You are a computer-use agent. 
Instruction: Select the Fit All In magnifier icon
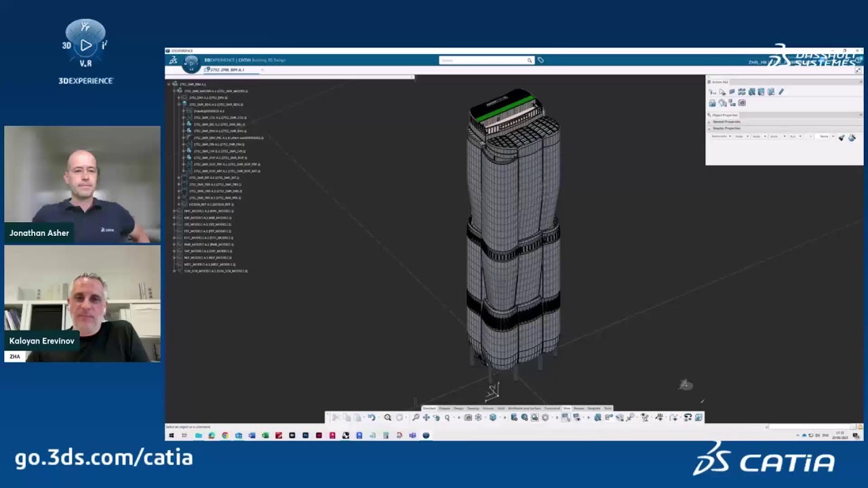387,418
